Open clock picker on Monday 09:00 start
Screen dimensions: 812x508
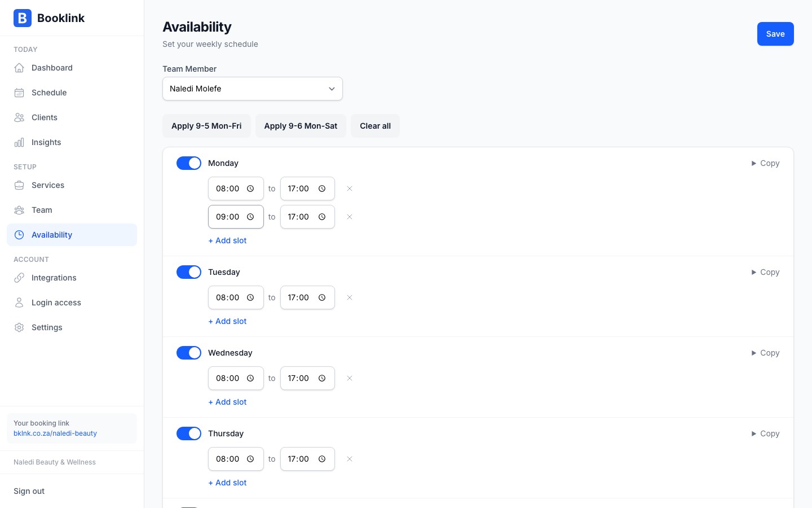[x=250, y=217]
